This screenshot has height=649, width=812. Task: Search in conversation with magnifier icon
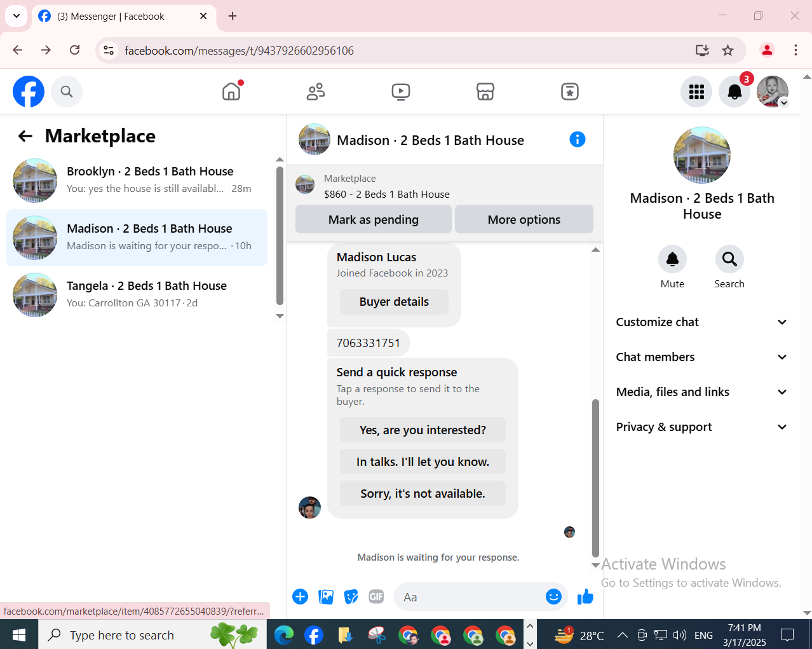[729, 259]
